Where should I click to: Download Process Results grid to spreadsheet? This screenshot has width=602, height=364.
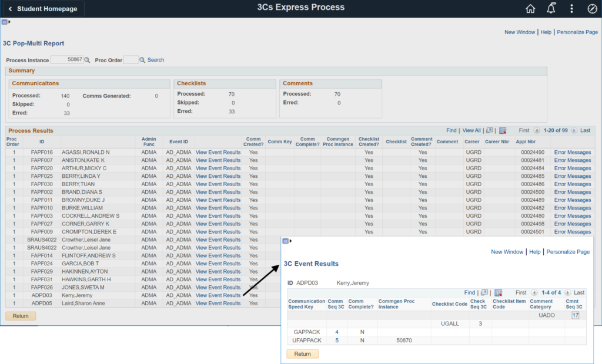pyautogui.click(x=502, y=130)
